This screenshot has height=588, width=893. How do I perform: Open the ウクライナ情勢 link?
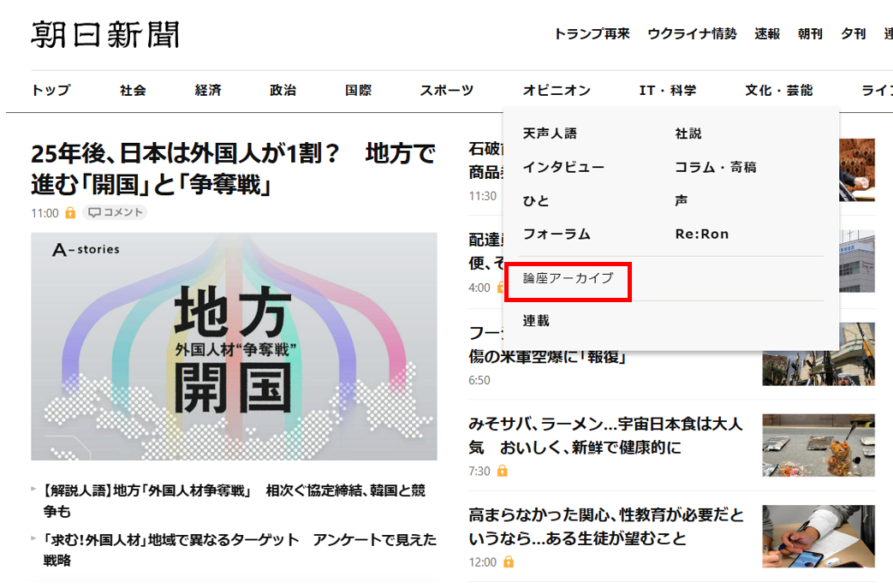pyautogui.click(x=692, y=34)
